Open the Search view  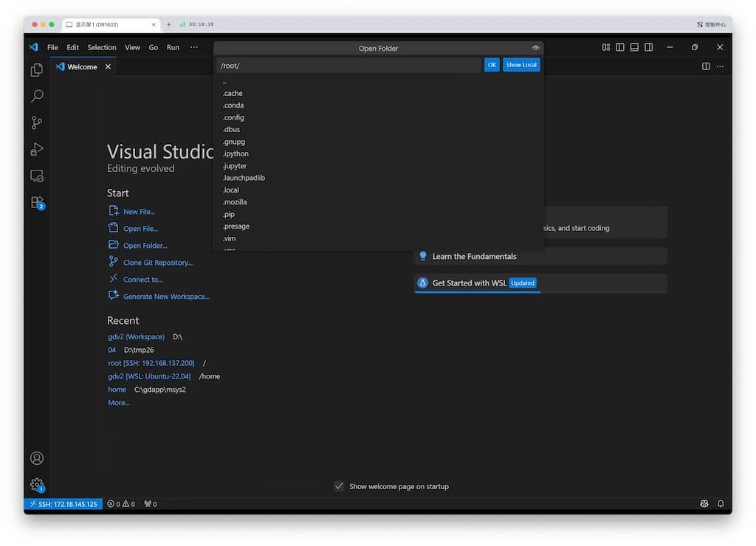(x=37, y=96)
